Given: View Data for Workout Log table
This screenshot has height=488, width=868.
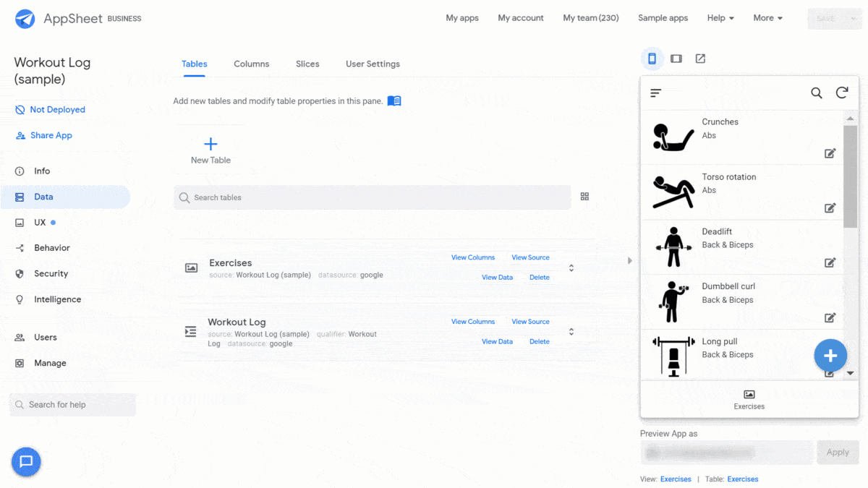Looking at the screenshot, I should tap(497, 342).
